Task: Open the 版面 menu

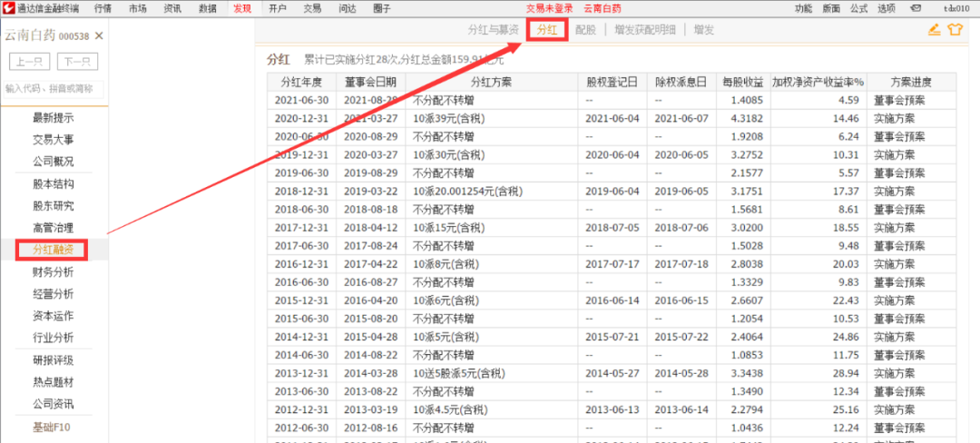Action: click(831, 8)
